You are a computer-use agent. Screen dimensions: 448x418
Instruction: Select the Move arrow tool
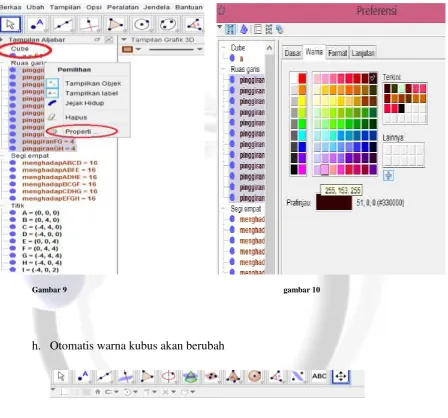(10, 24)
